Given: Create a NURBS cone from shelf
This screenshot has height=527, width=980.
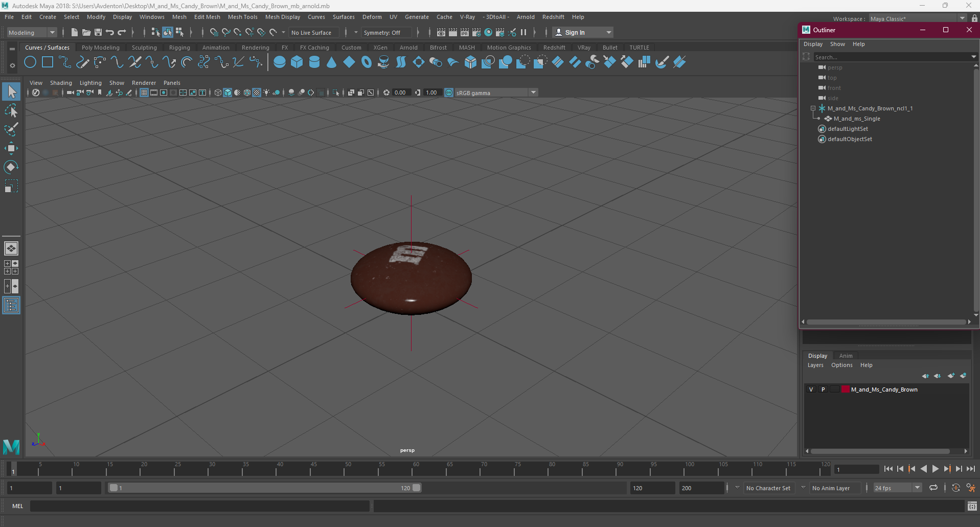Looking at the screenshot, I should pyautogui.click(x=332, y=62).
